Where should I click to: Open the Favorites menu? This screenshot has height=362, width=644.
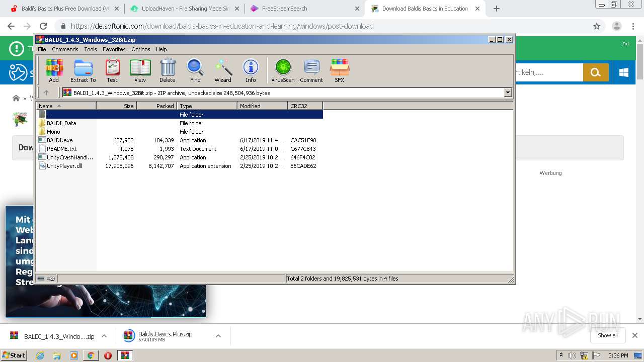114,49
